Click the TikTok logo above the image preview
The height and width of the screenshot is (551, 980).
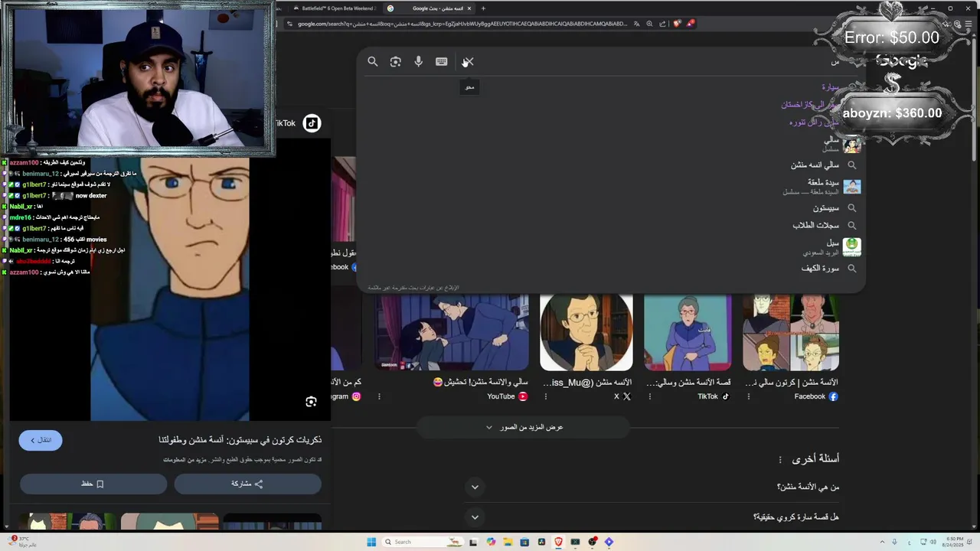click(312, 123)
